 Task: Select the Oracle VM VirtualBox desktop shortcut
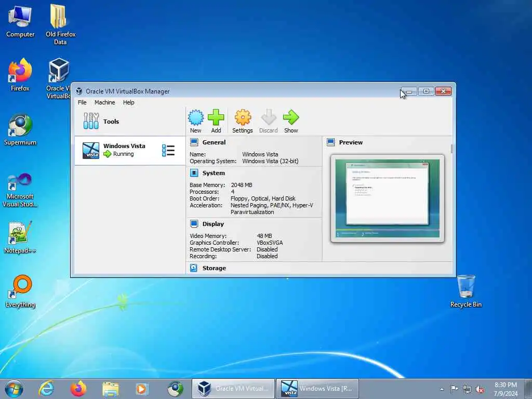(58, 79)
